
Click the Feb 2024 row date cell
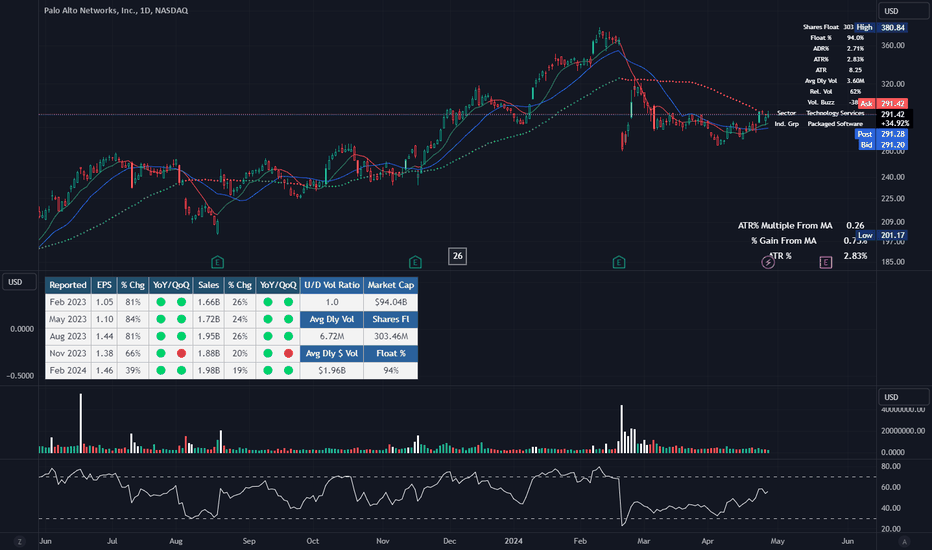click(68, 370)
